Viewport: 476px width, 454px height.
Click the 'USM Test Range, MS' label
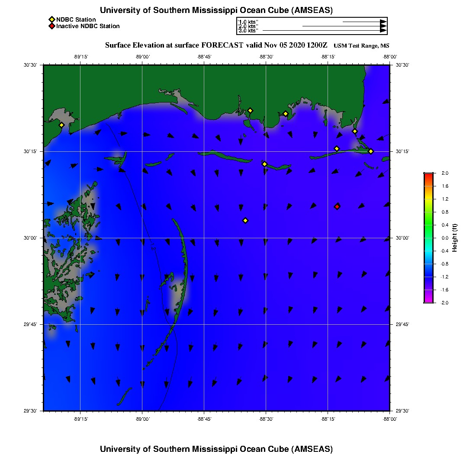click(x=361, y=46)
